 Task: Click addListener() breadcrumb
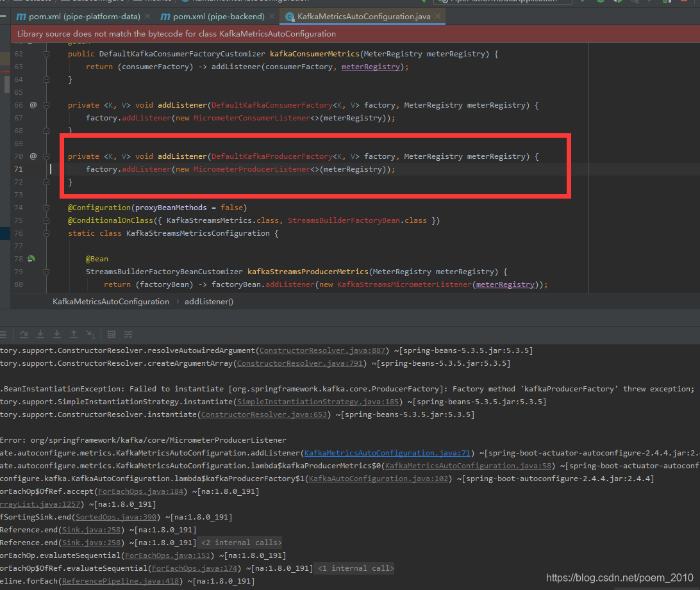(x=209, y=302)
